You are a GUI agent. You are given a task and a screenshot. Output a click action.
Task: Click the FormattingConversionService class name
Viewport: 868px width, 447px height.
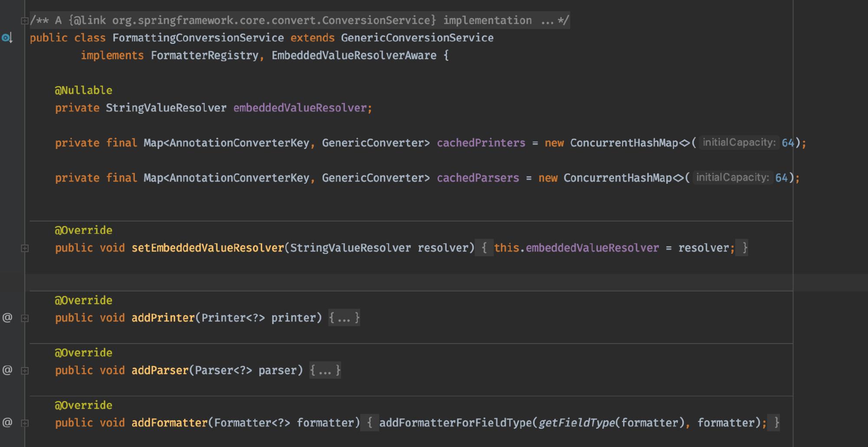(x=198, y=38)
